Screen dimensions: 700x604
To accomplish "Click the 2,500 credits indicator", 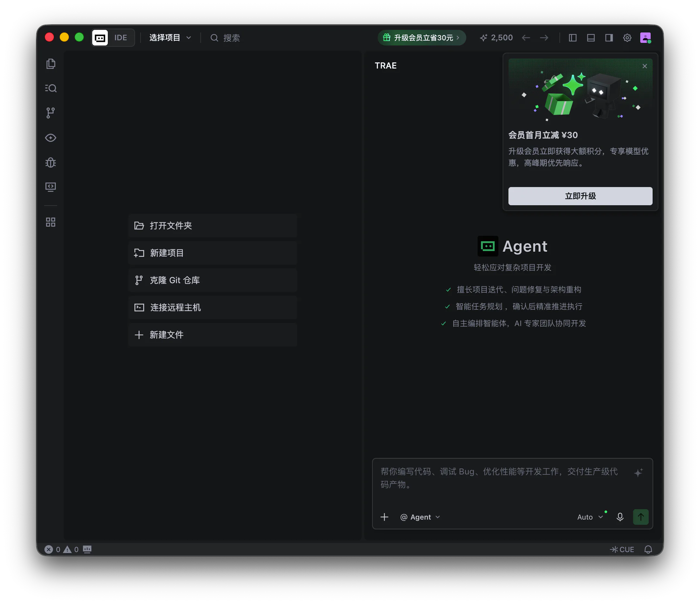I will coord(496,37).
